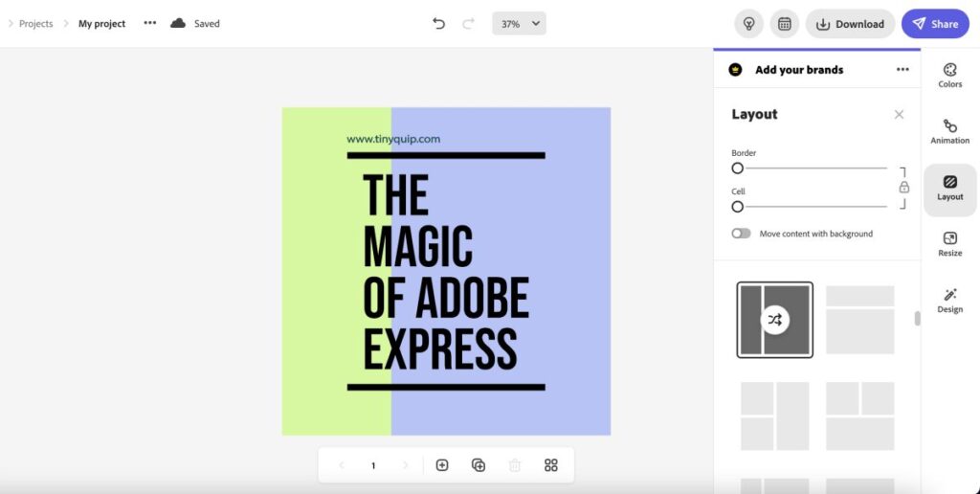This screenshot has height=494, width=980.
Task: Adjust the Border slider handle
Action: coord(738,168)
